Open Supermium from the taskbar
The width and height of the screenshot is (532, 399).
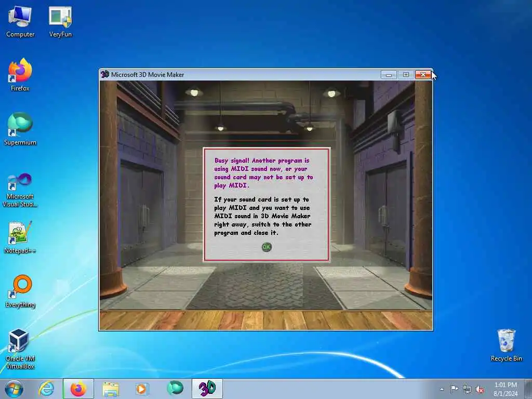pos(175,388)
